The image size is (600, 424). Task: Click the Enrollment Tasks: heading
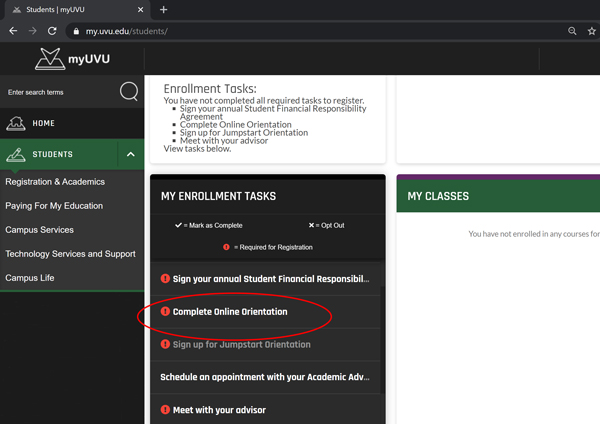point(210,89)
